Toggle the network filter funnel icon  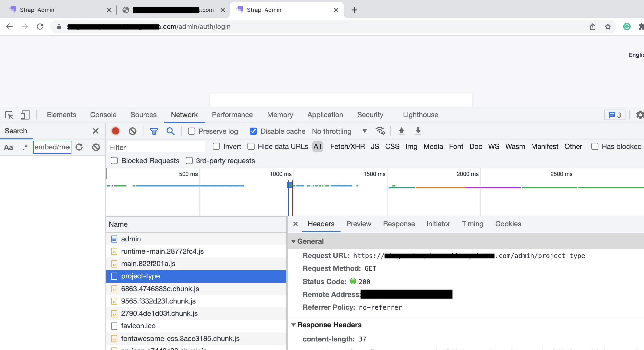[x=154, y=131]
